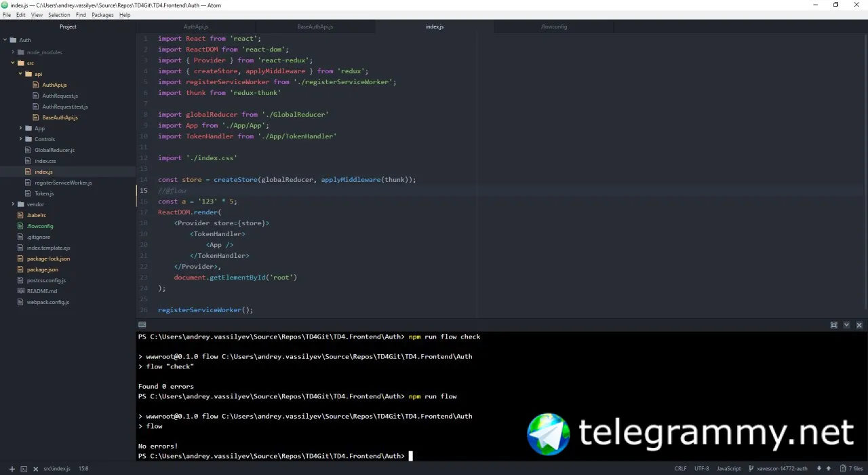This screenshot has height=475, width=868.
Task: Open the git branch xavescor-14772-auth indicator
Action: tap(778, 469)
